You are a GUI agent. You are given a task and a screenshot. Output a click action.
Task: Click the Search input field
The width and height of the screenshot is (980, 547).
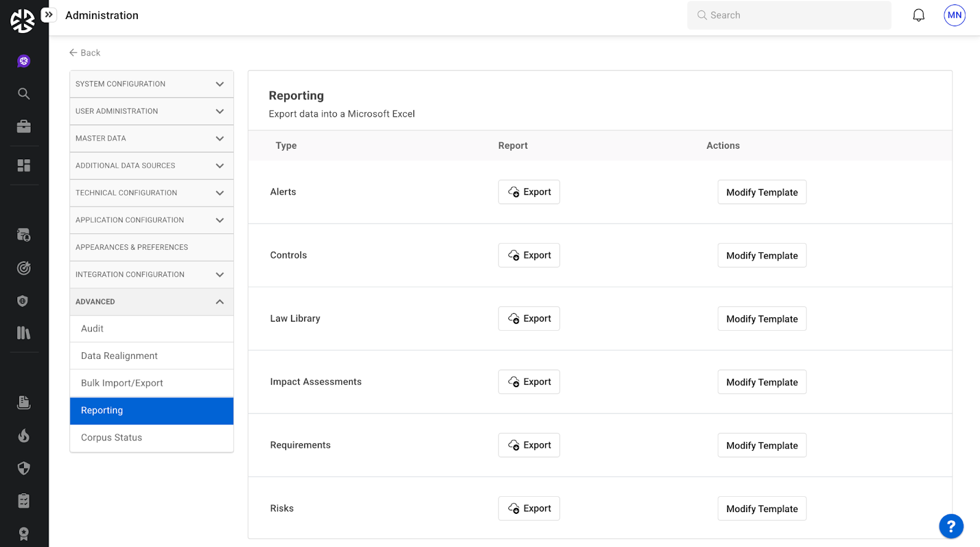(789, 15)
